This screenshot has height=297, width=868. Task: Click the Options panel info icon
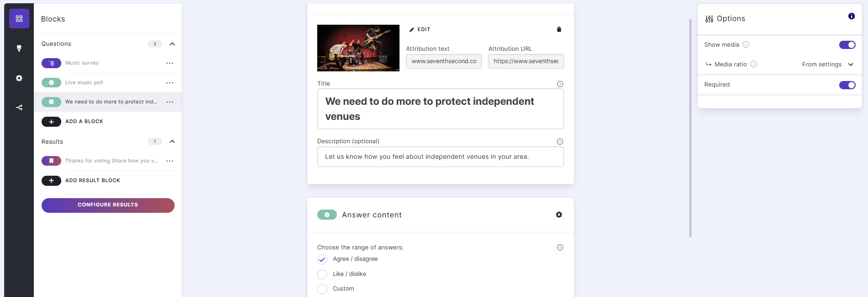coord(851,16)
